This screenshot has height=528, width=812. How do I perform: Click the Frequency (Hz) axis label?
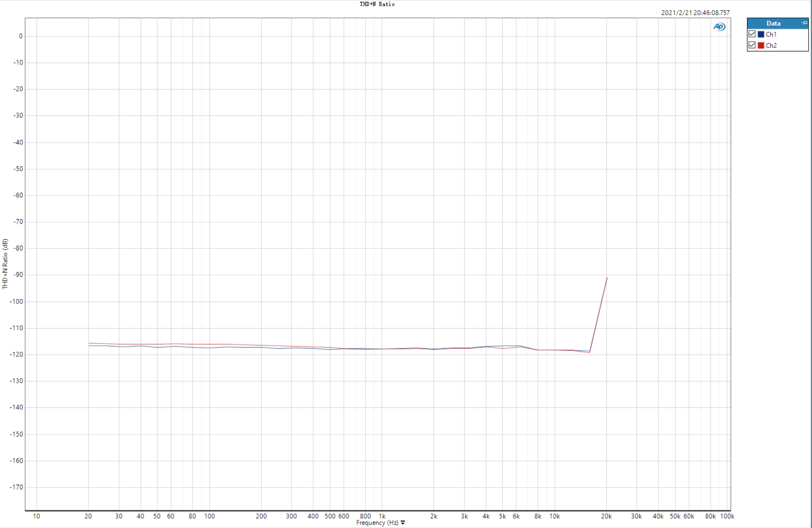[377, 523]
